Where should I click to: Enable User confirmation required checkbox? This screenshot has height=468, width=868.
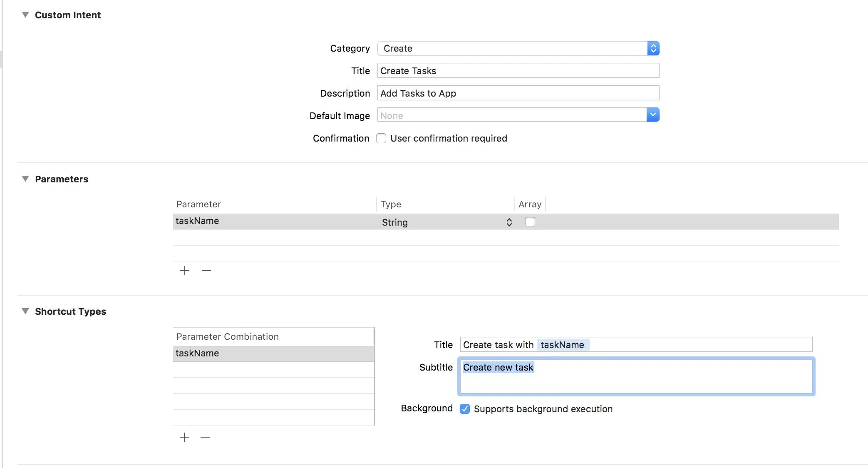(x=381, y=138)
